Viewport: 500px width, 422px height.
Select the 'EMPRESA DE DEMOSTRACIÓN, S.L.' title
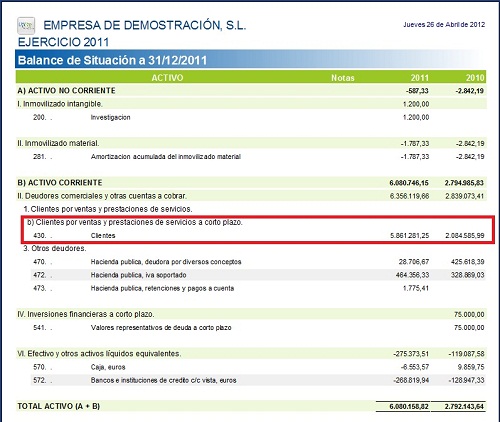pos(145,25)
